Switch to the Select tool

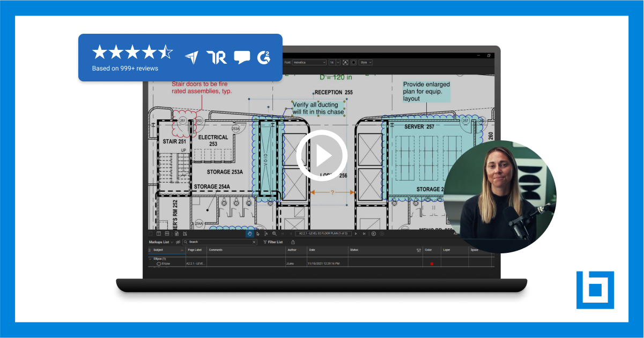coord(257,234)
